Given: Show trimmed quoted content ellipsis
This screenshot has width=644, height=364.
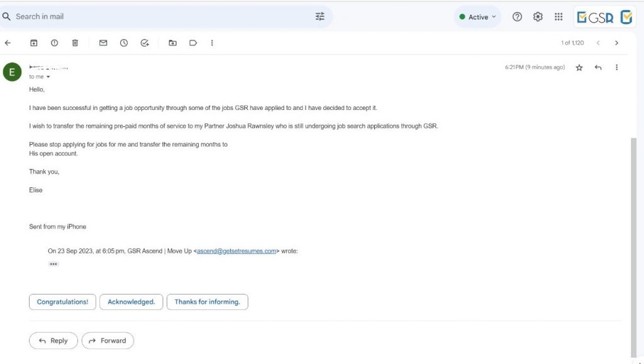Looking at the screenshot, I should click(x=53, y=264).
